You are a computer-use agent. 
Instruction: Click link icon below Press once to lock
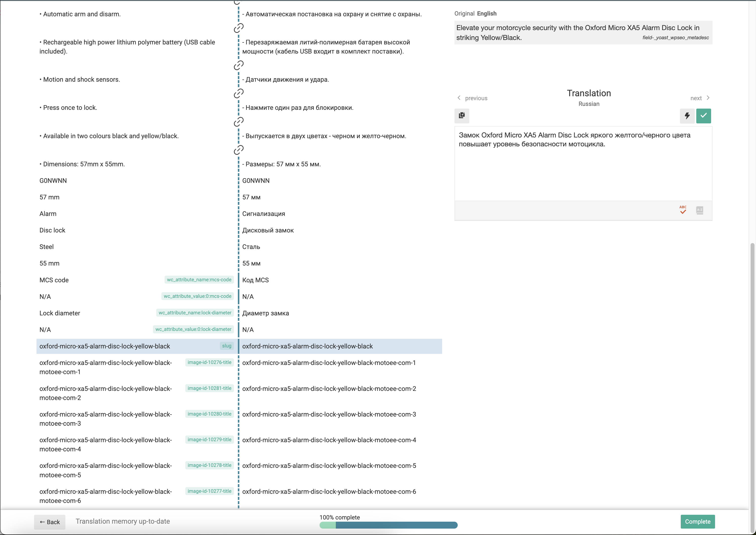[239, 122]
